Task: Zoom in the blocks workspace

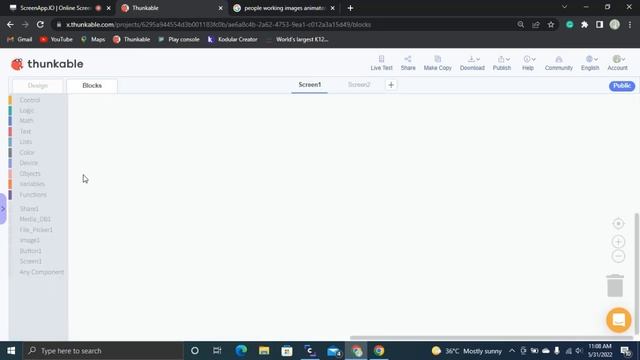Action: 618,242
